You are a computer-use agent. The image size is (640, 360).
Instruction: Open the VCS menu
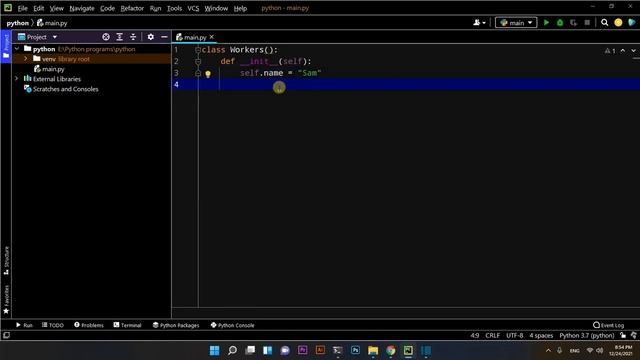point(193,8)
